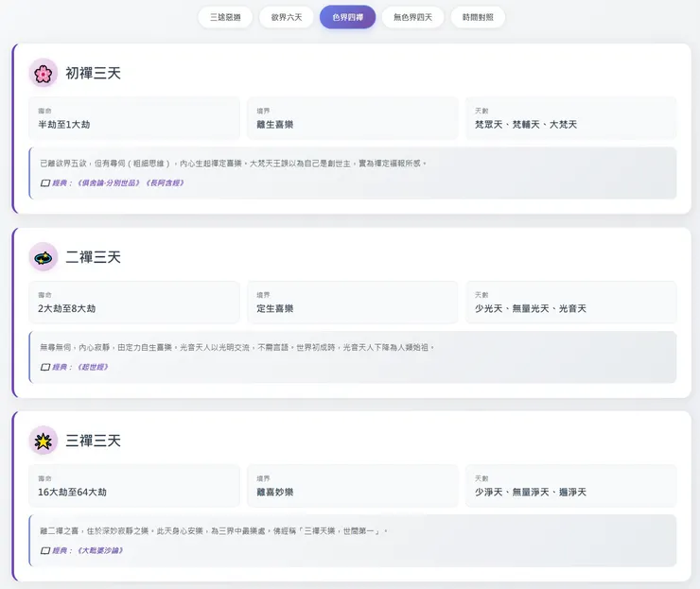This screenshot has height=589, width=700.
Task: Click the 境界 label in the 二禪三天 card
Action: 263,295
